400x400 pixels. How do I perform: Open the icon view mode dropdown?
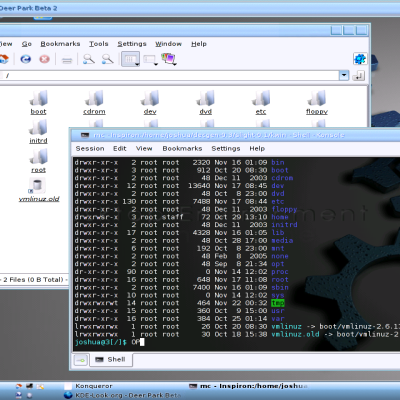(130, 59)
